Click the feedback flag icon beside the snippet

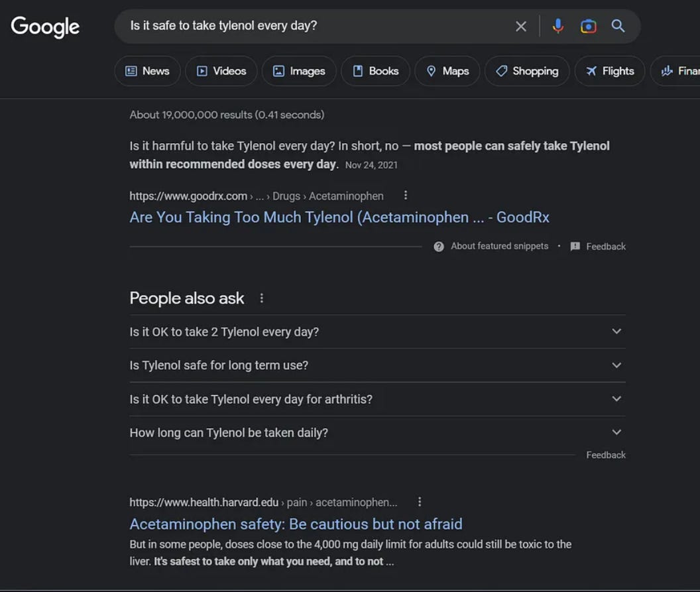(575, 247)
